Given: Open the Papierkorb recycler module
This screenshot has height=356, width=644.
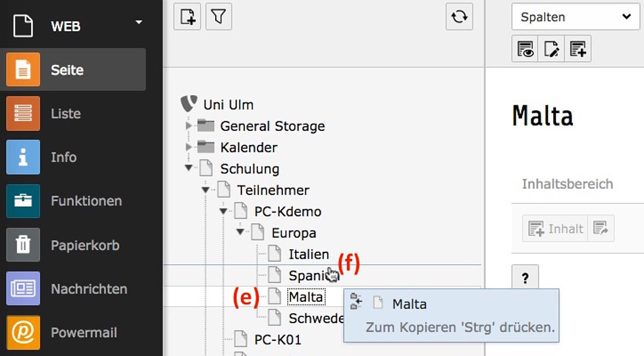Looking at the screenshot, I should 73,245.
